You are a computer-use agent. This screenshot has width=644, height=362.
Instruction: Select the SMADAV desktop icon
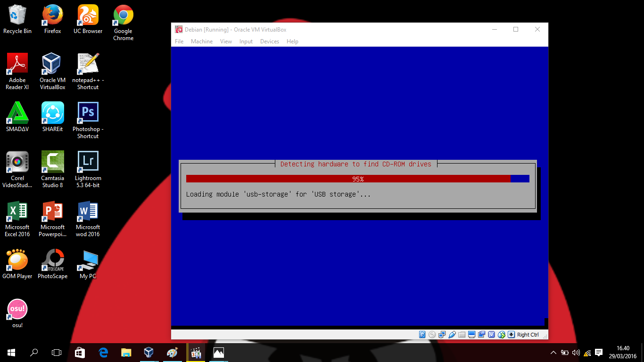click(17, 117)
